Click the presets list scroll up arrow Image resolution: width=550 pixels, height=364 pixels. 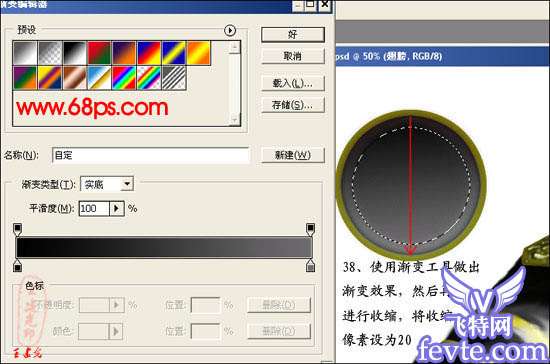(x=234, y=47)
